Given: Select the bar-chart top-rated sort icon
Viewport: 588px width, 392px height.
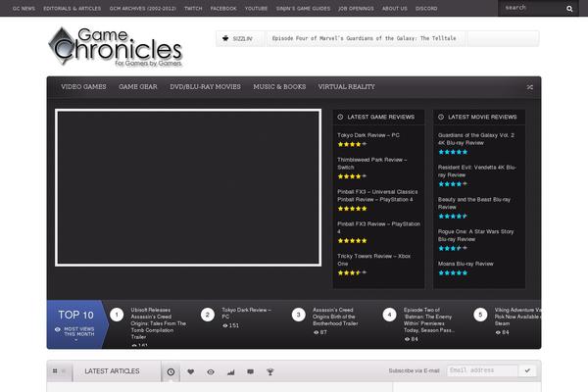Looking at the screenshot, I should point(230,371).
